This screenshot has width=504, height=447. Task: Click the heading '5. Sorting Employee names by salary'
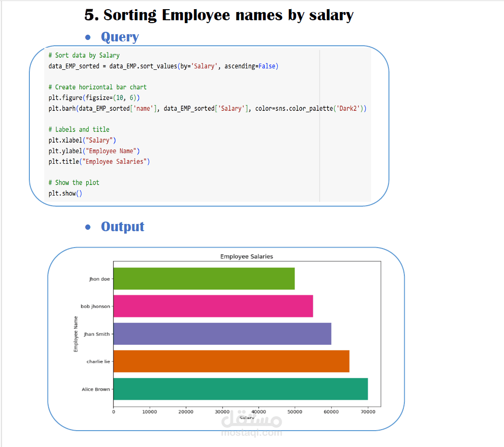pos(219,15)
